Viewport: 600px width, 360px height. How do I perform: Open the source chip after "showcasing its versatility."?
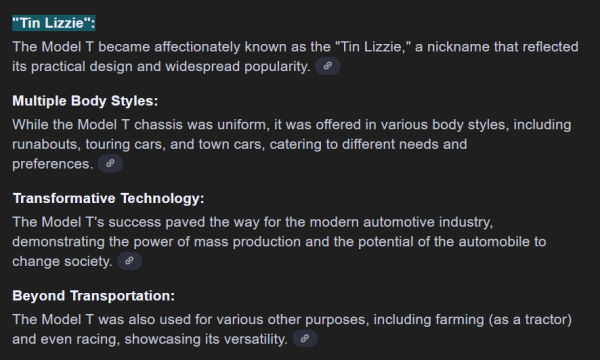coord(305,339)
